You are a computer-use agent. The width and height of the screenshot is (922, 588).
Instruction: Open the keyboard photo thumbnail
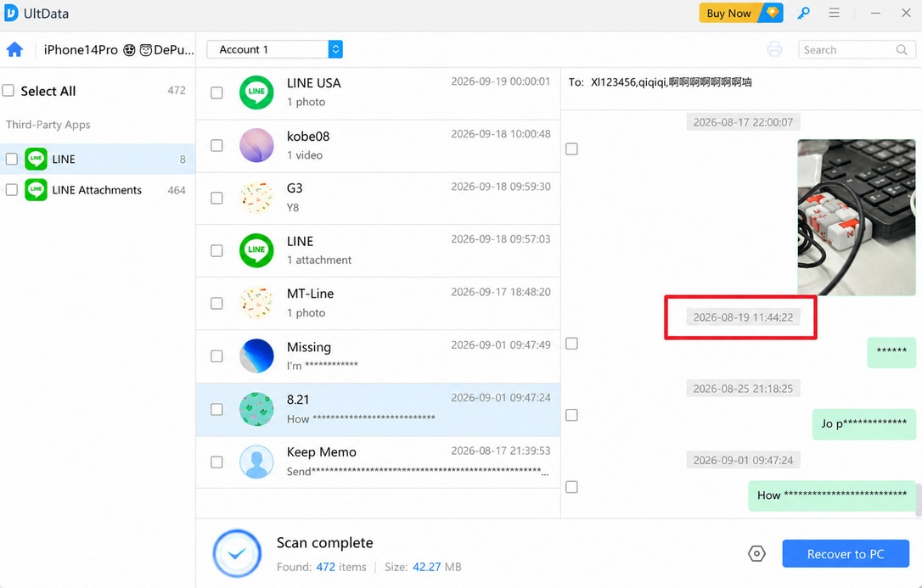856,216
